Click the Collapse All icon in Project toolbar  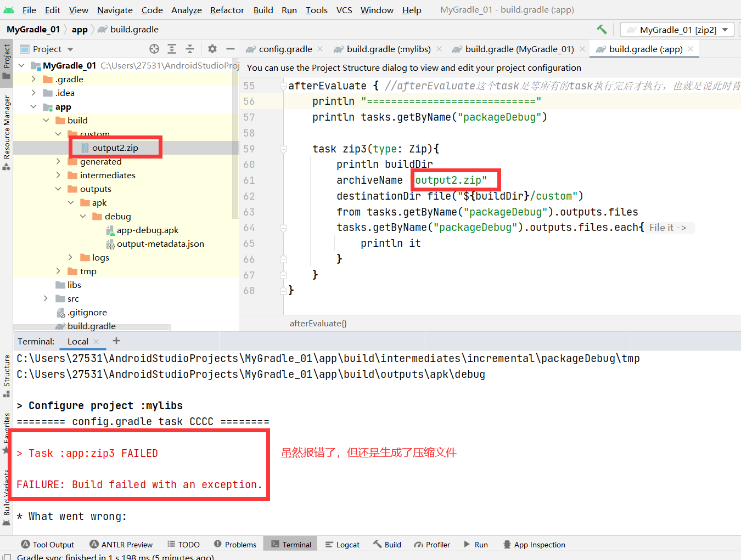click(x=190, y=49)
